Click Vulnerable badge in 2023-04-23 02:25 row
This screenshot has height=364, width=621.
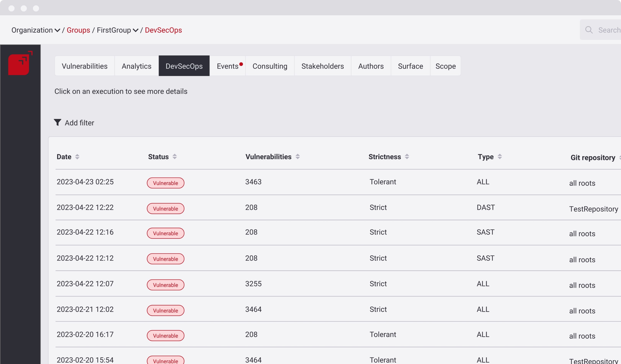coord(166,183)
